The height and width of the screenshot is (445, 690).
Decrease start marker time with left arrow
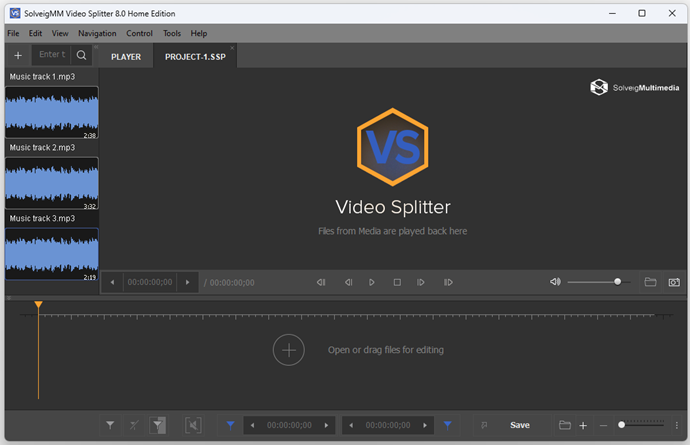coord(252,425)
